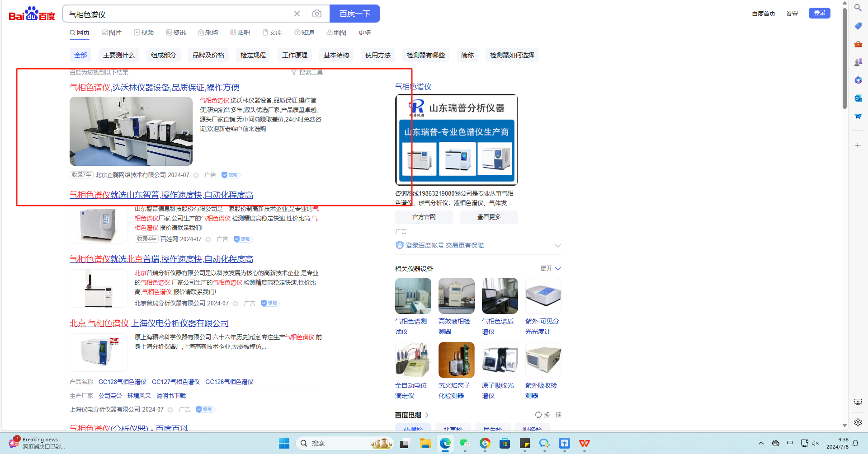The image size is (868, 454).
Task: Click the 登录 button
Action: coord(820,13)
